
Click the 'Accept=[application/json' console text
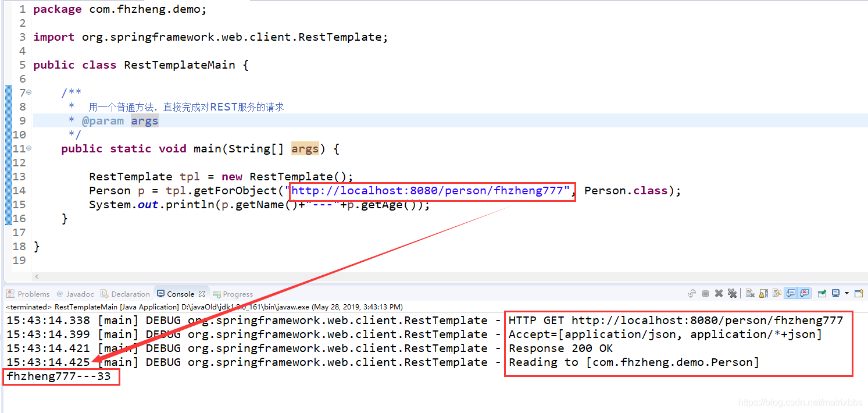(x=592, y=334)
